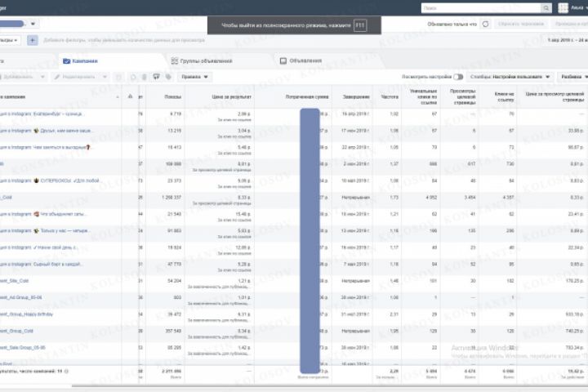588x392 pixels.
Task: Click the square icon left of the copy-page icon
Action: tap(118, 77)
